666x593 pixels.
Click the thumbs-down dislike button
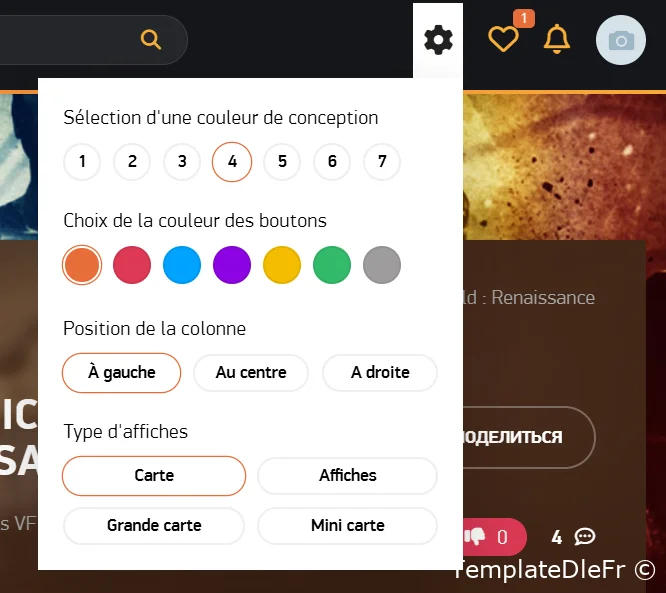click(x=495, y=537)
